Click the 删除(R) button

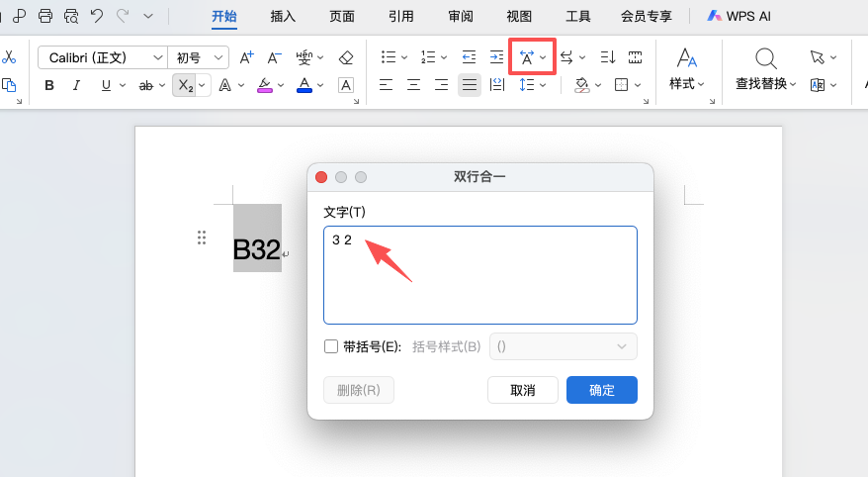click(x=359, y=390)
